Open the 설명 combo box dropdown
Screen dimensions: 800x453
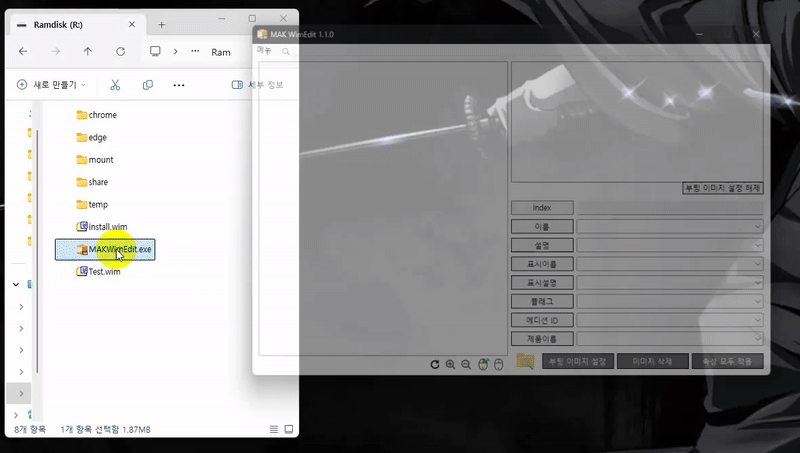pos(758,245)
